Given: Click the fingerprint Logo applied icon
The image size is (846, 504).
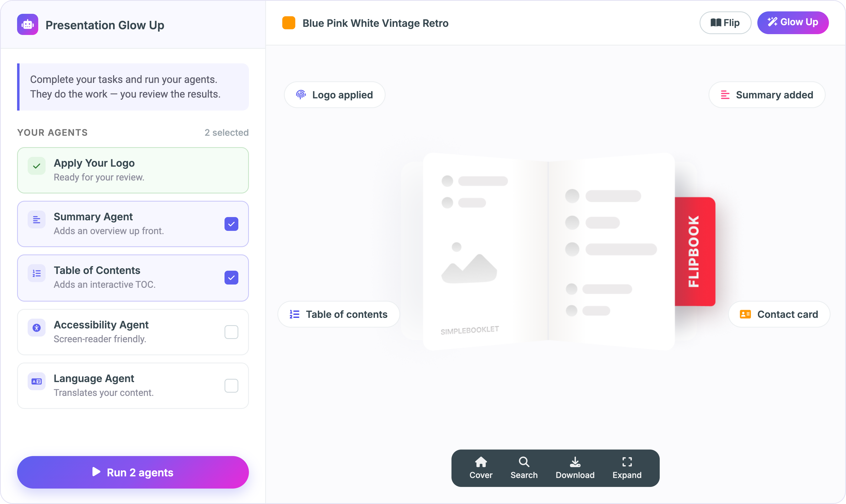Looking at the screenshot, I should pyautogui.click(x=301, y=95).
